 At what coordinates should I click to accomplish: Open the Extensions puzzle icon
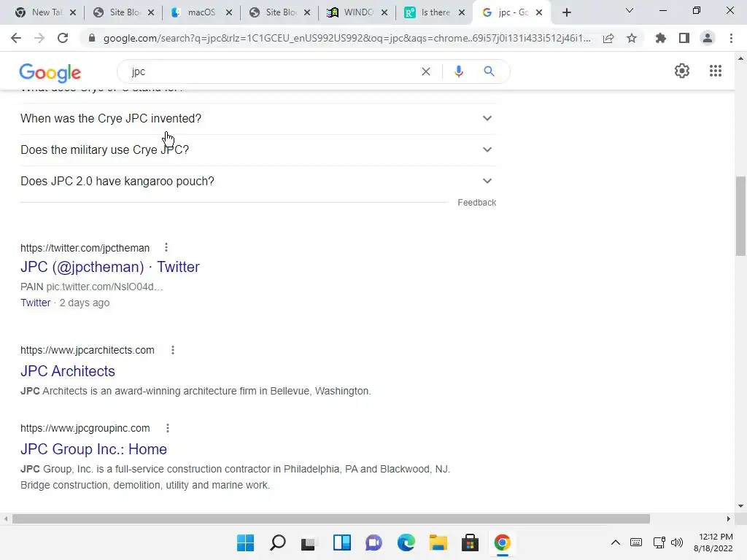660,38
